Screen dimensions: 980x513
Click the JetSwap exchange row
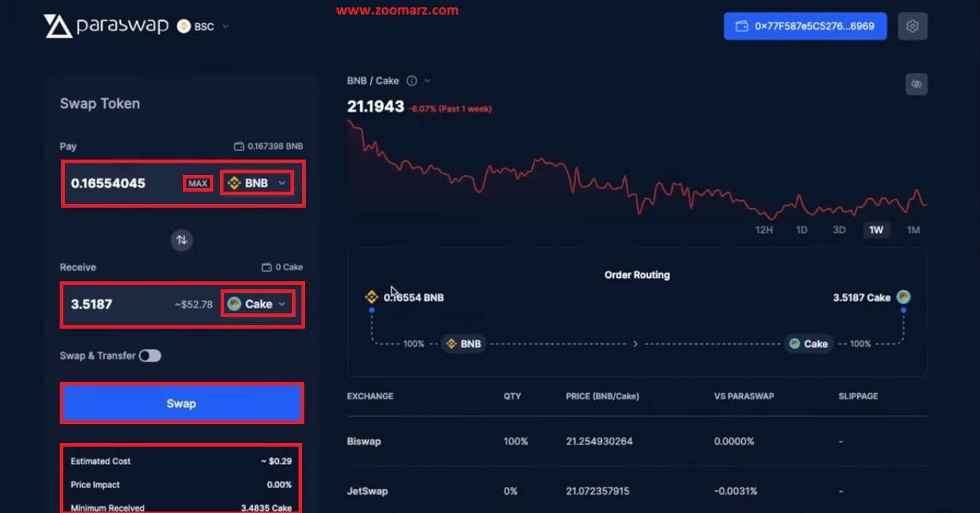click(637, 491)
